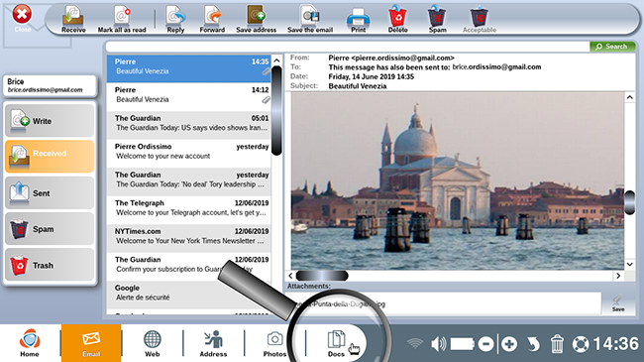This screenshot has width=644, height=362.
Task: Click Save the email icon
Action: coord(310,19)
